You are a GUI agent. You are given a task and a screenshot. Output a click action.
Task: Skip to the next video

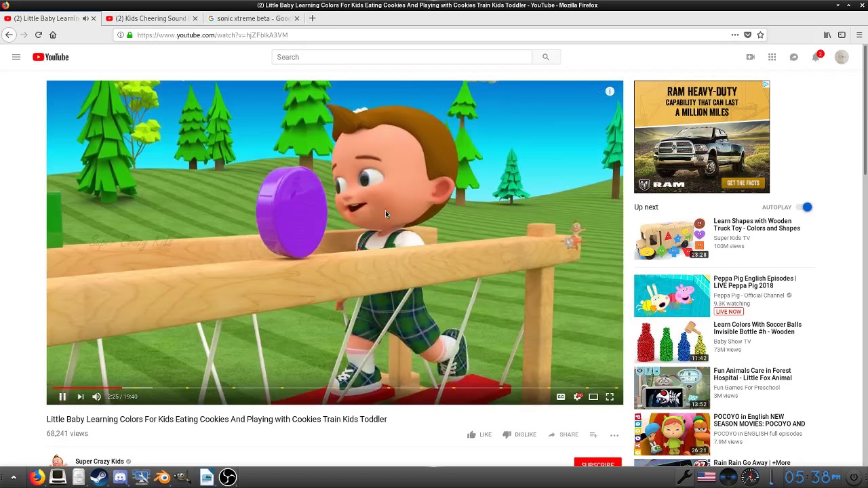click(x=80, y=396)
